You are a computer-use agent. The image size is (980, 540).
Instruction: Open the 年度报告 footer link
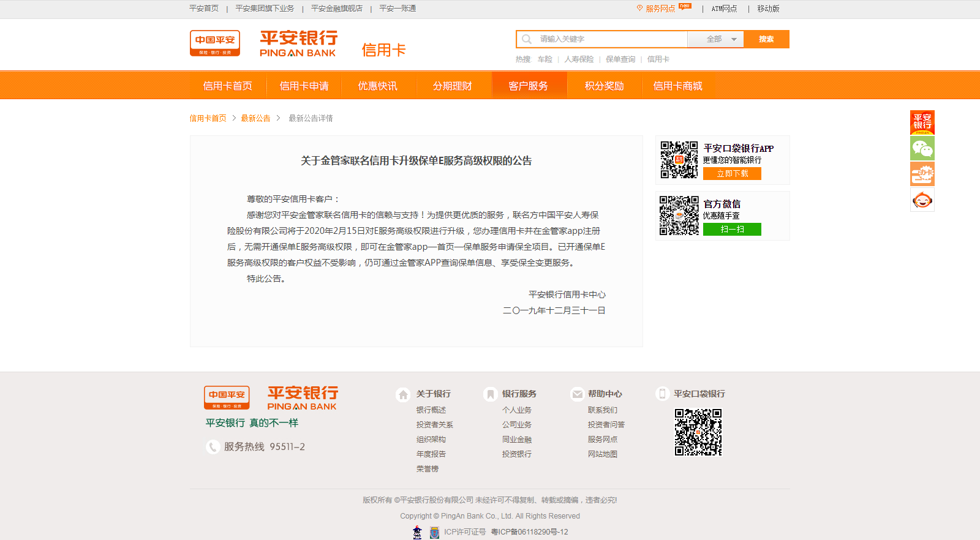431,454
